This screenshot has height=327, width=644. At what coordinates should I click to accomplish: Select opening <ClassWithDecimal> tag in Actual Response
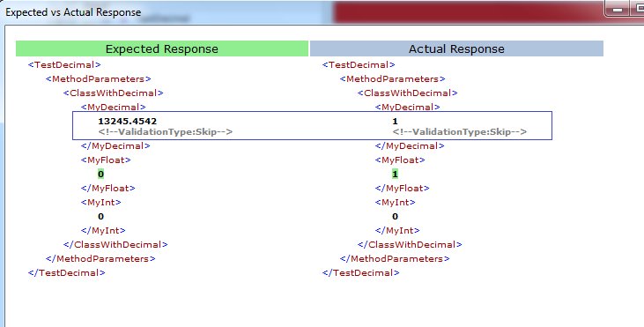[x=407, y=93]
